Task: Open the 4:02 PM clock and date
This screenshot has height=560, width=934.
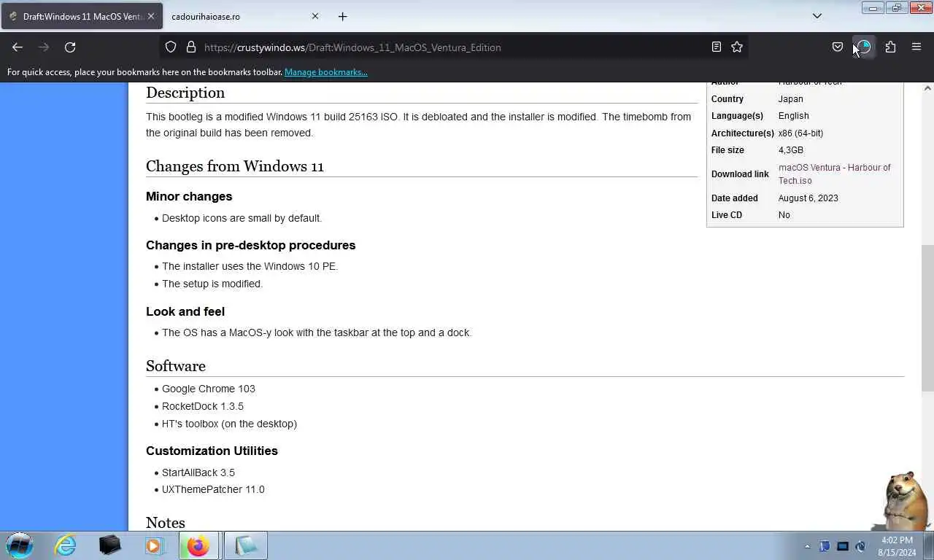Action: (897, 546)
